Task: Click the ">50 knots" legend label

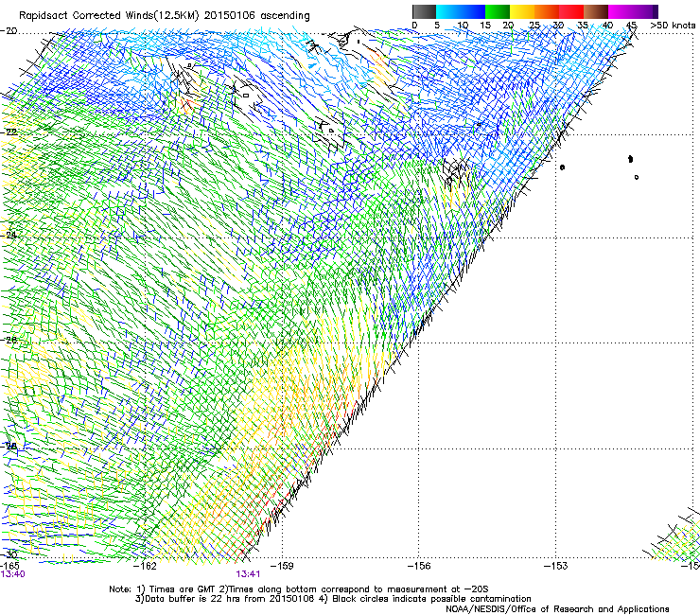Action: pos(673,26)
